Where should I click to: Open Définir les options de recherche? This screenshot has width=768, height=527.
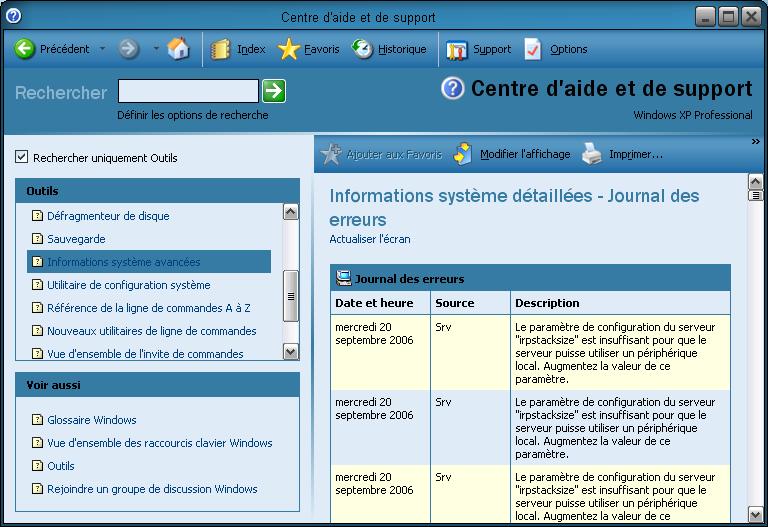pyautogui.click(x=192, y=115)
